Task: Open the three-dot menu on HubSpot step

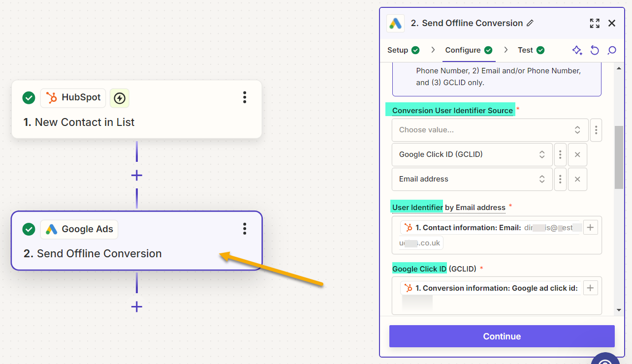Action: tap(245, 97)
